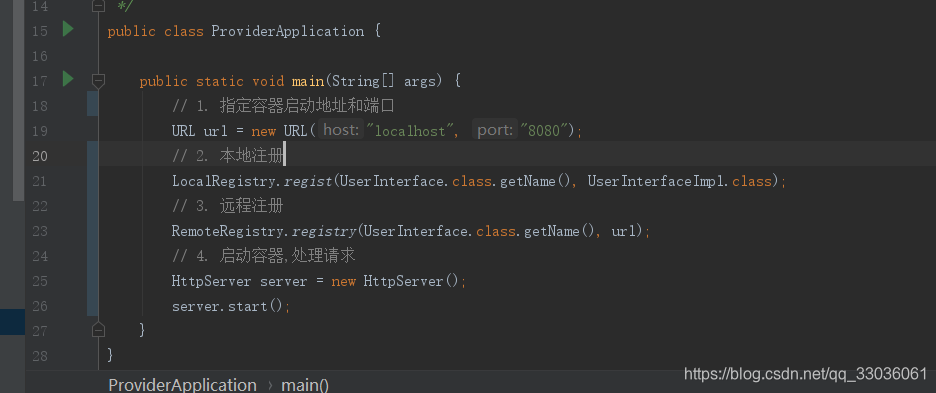This screenshot has height=393, width=936.
Task: Click the host: parameter hint
Action: coord(341,130)
